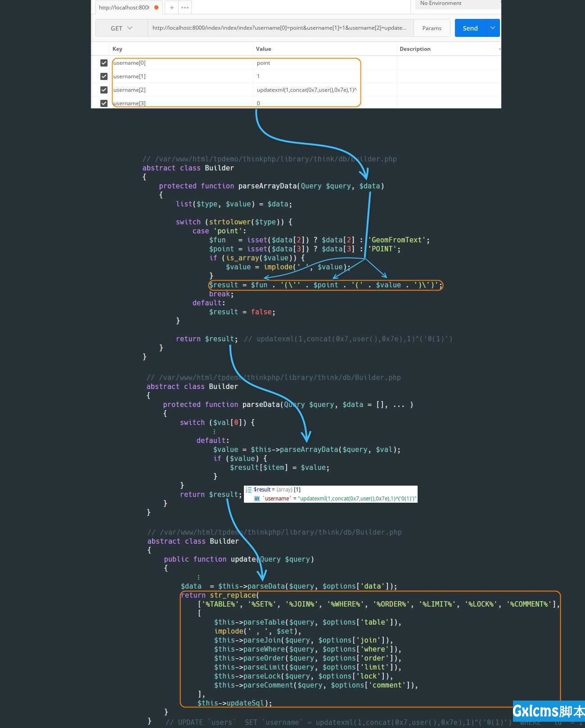
Task: Edit the username[1] key cell
Action: click(x=181, y=76)
